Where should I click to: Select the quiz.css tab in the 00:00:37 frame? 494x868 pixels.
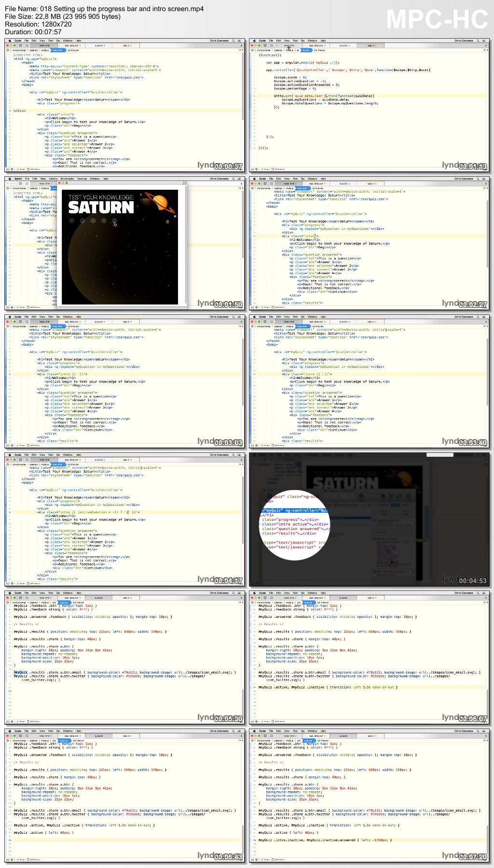coord(98,45)
